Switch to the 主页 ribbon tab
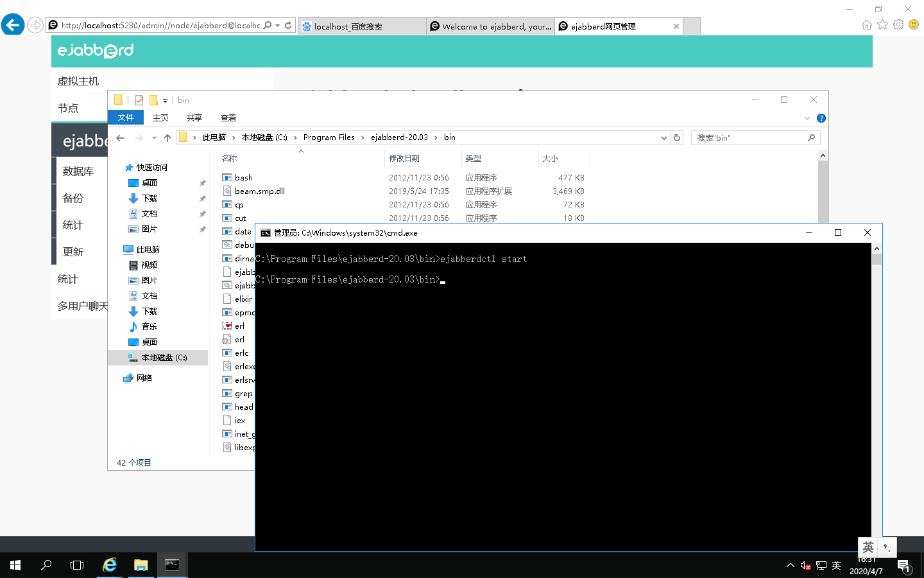Image resolution: width=924 pixels, height=578 pixels. (x=159, y=118)
